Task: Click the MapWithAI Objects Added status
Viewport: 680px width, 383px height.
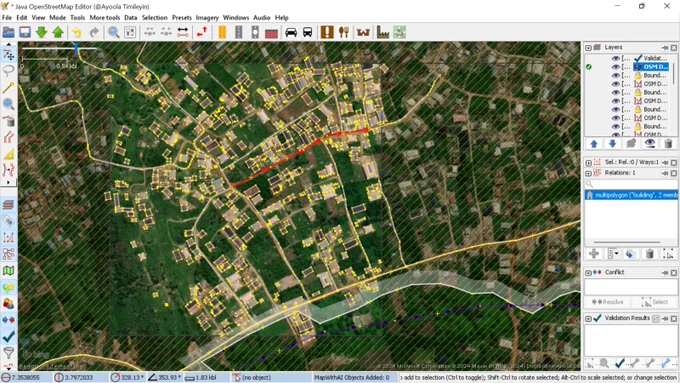Action: (352, 378)
